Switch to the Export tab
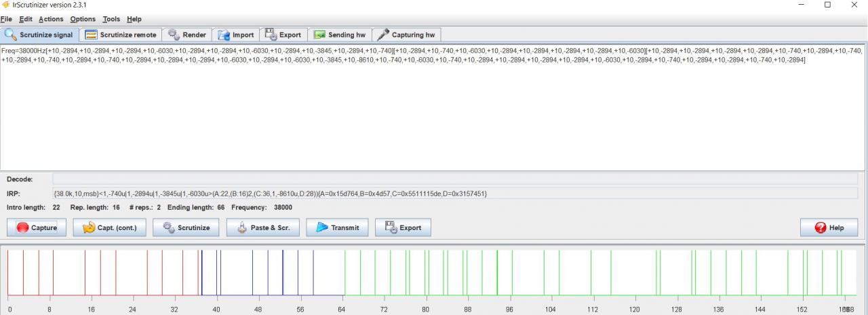Screen dimensions: 868x315 [x=283, y=35]
